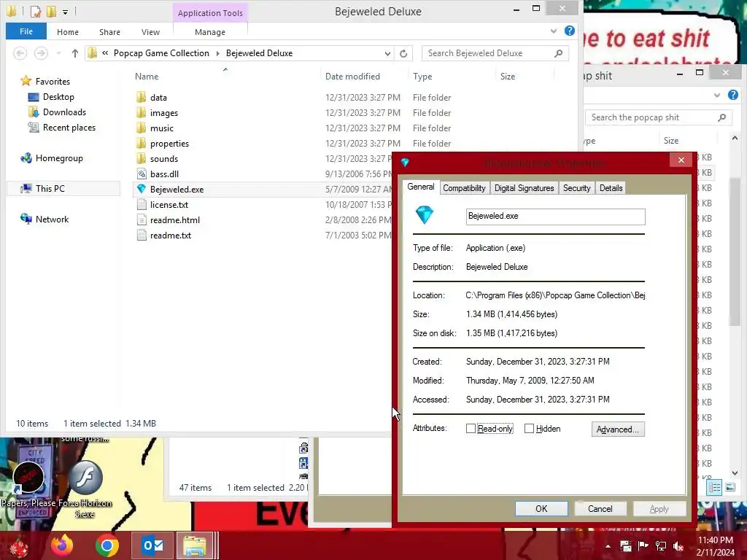Switch background window to large icons view
Image resolution: width=747 pixels, height=560 pixels.
tap(730, 487)
